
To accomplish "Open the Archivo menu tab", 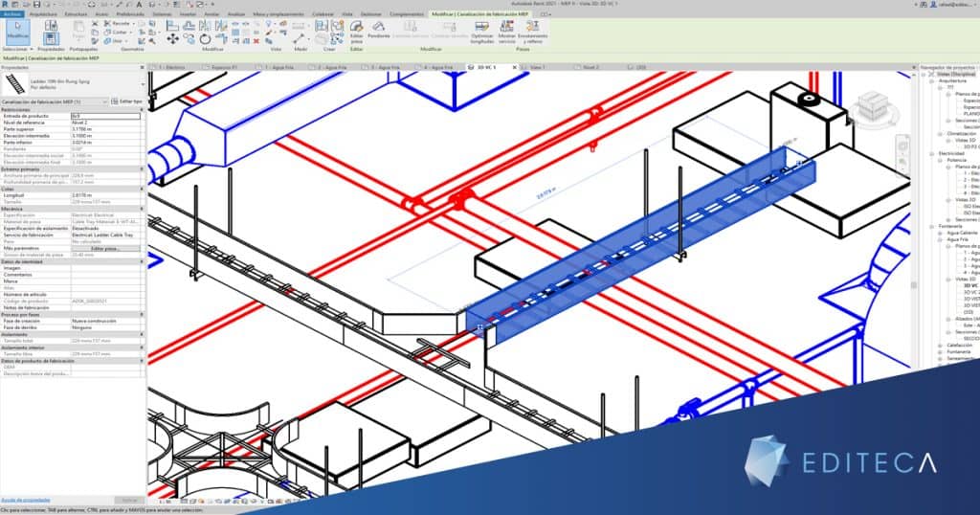I will (x=11, y=13).
